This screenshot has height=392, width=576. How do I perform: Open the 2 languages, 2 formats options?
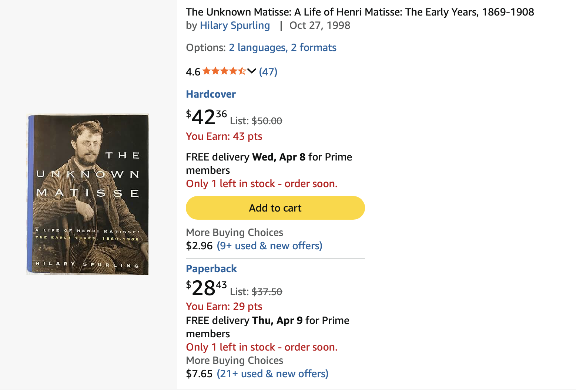[x=282, y=48]
